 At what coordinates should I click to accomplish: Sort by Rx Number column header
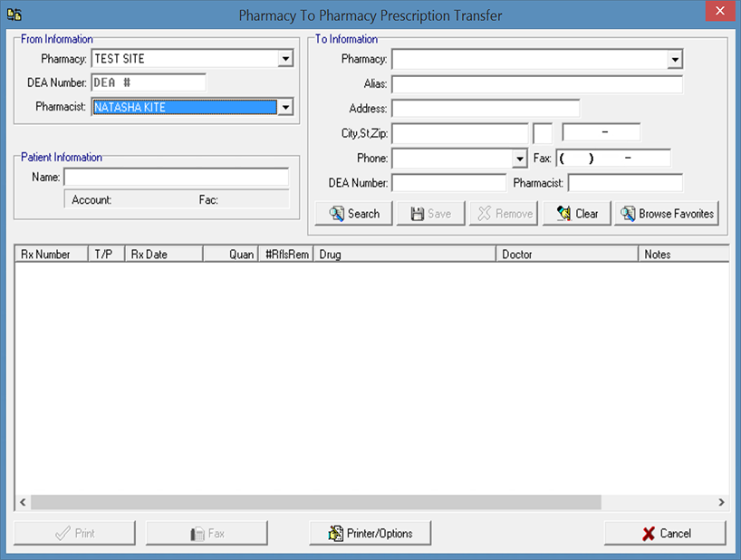coord(51,255)
